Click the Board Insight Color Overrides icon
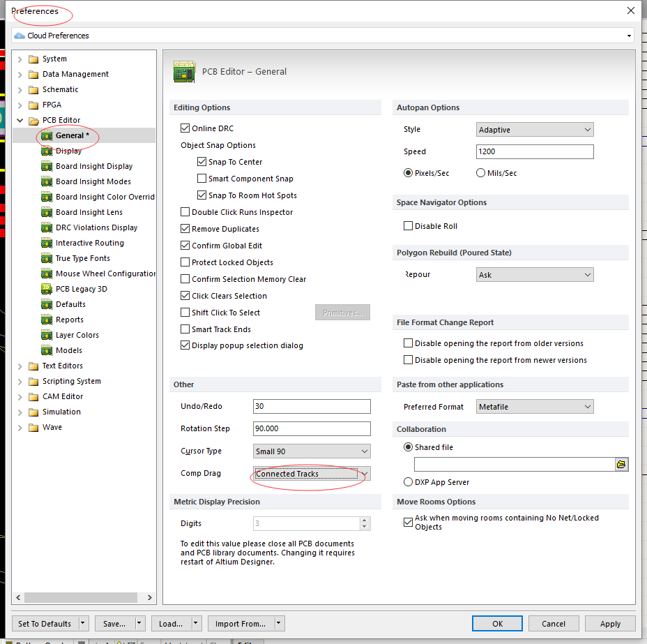Image resolution: width=647 pixels, height=644 pixels. click(47, 197)
